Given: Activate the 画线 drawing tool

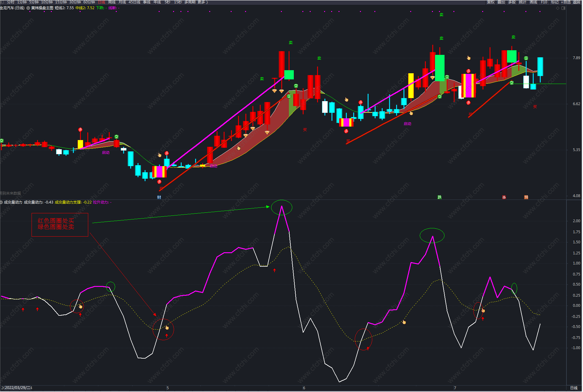Looking at the screenshot, I should (533, 2).
